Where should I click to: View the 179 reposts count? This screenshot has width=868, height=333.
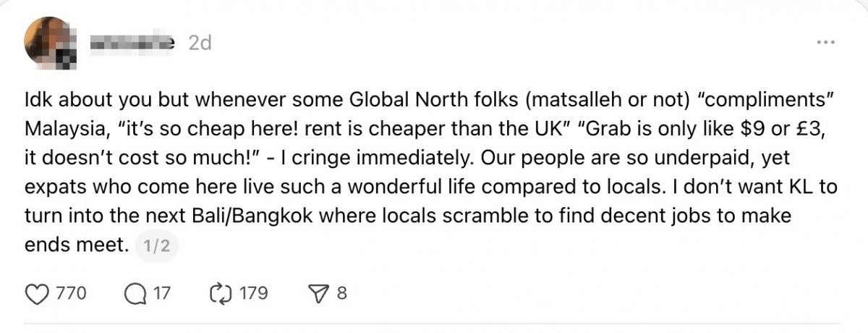pos(253,293)
